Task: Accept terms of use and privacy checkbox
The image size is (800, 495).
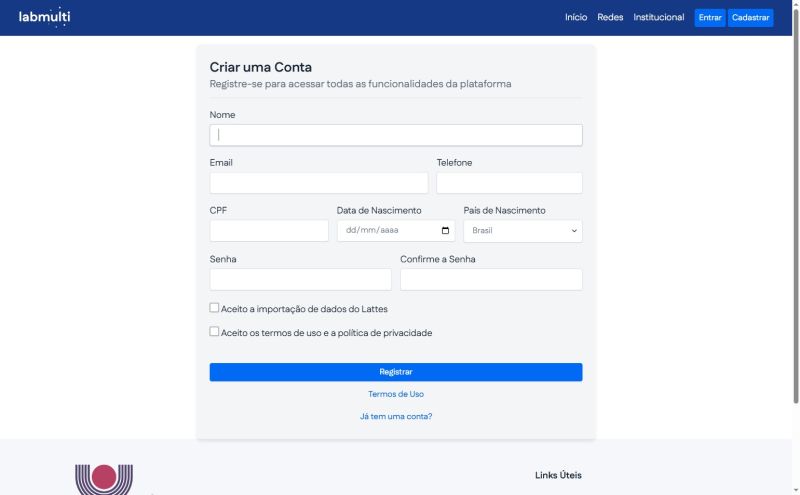Action: click(x=214, y=331)
